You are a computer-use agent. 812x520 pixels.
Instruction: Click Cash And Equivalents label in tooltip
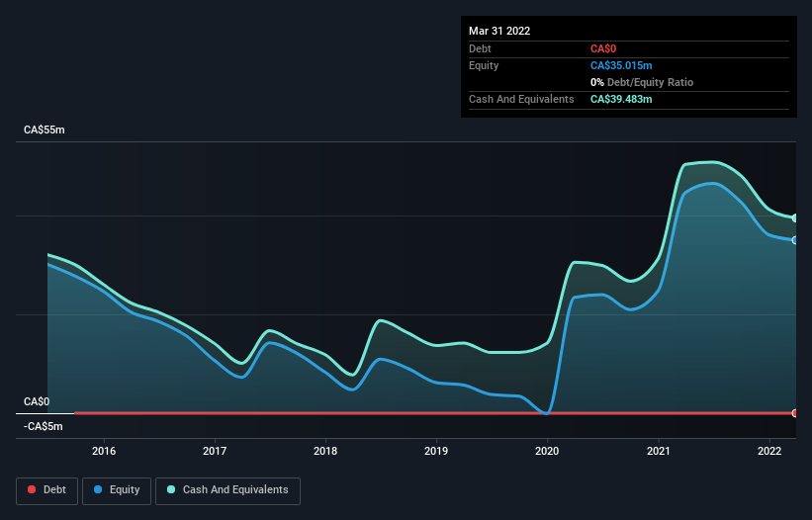[x=521, y=99]
